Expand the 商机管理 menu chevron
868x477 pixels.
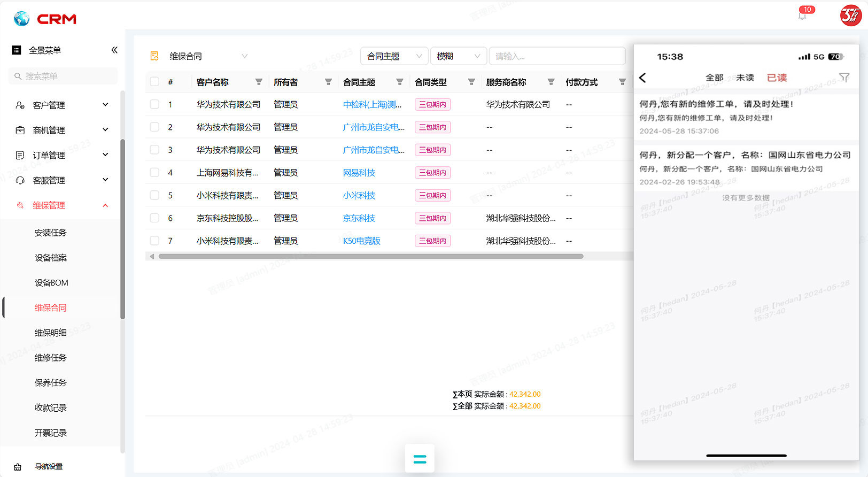pos(105,129)
